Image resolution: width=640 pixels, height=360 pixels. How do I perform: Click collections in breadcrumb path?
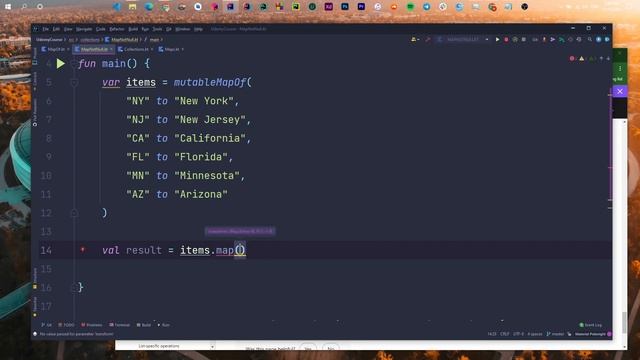pos(90,40)
